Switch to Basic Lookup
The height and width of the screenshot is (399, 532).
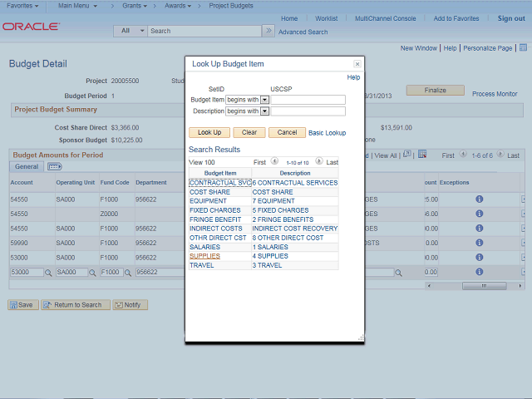pyautogui.click(x=327, y=132)
